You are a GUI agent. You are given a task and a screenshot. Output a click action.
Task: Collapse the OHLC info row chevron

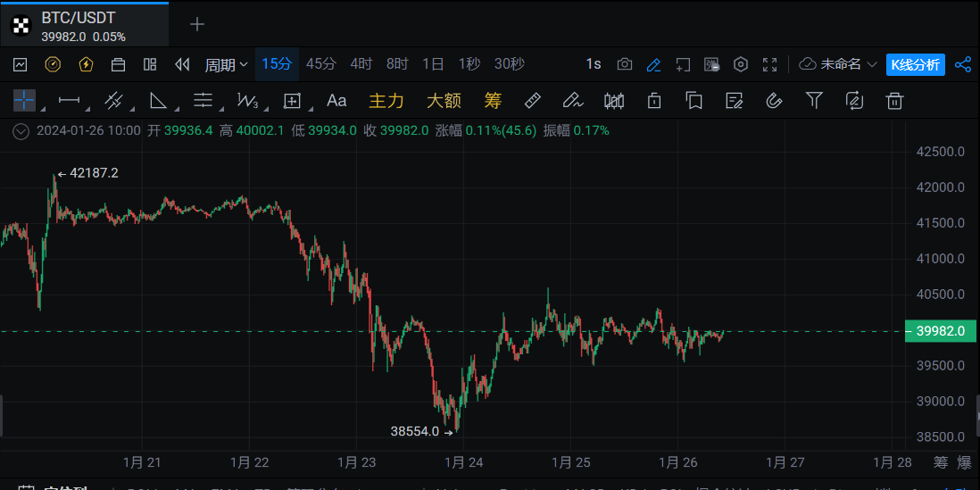21,130
